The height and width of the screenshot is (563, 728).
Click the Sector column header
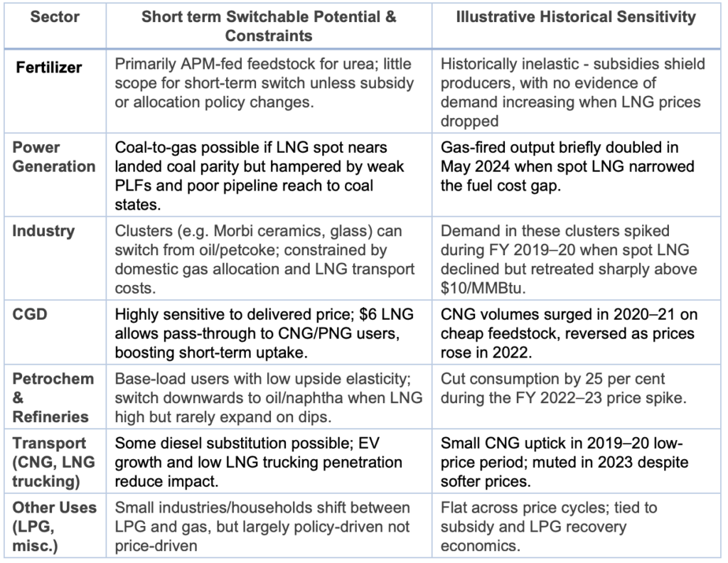(x=55, y=18)
